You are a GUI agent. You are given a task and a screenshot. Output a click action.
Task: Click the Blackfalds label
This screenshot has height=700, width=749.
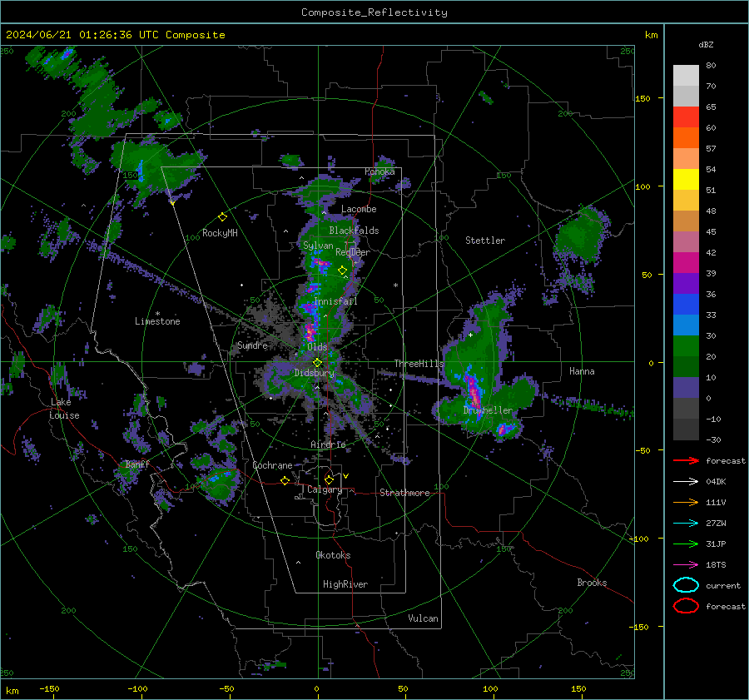coord(354,231)
